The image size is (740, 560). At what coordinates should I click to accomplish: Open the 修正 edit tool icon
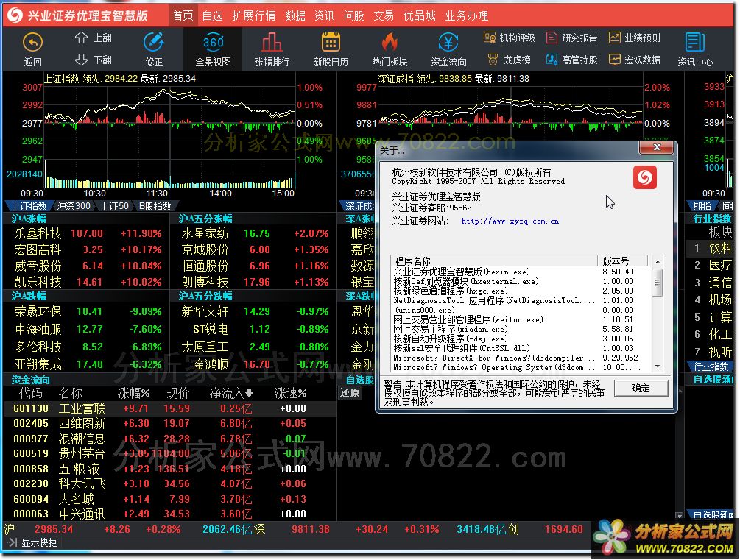point(154,42)
